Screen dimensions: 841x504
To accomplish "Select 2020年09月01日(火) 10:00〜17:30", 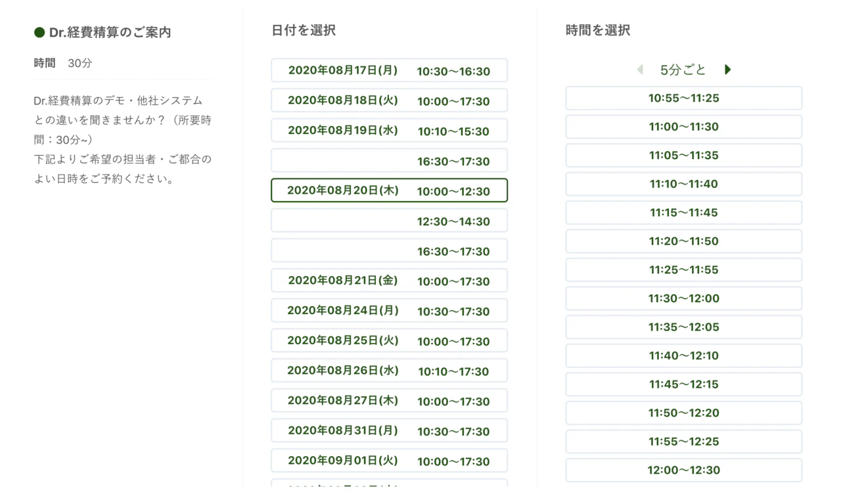I will point(389,461).
